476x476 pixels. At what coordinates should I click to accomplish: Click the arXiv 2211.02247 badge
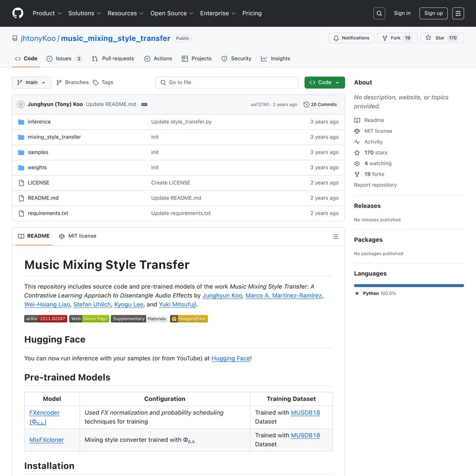pos(46,319)
